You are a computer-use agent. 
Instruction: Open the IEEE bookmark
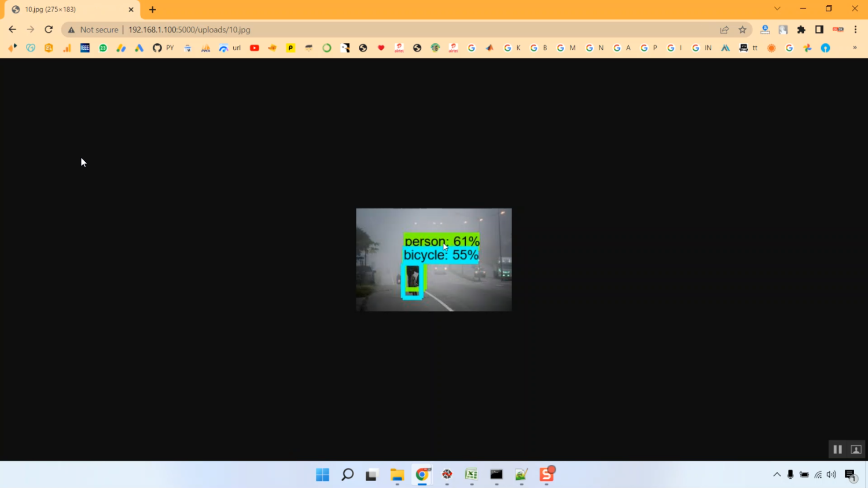pyautogui.click(x=85, y=48)
